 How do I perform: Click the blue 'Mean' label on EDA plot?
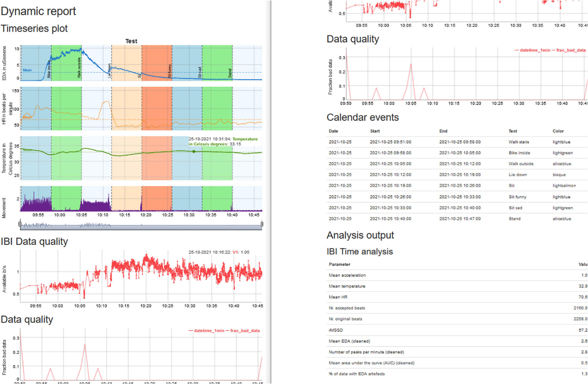pyautogui.click(x=27, y=70)
